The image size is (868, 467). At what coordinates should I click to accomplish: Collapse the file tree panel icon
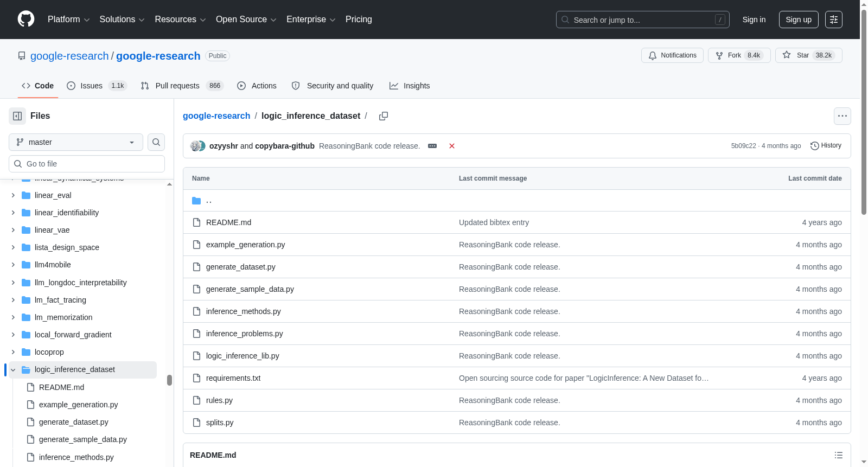17,116
